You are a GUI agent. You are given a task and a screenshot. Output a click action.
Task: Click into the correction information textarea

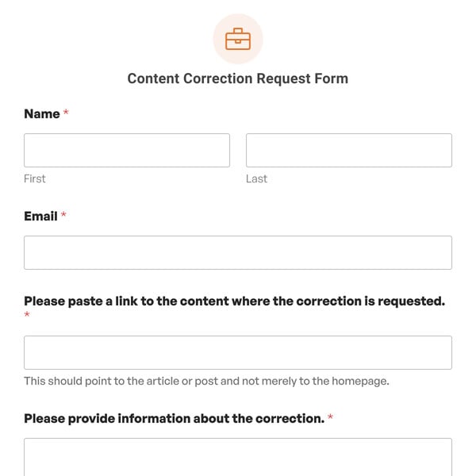point(238,458)
